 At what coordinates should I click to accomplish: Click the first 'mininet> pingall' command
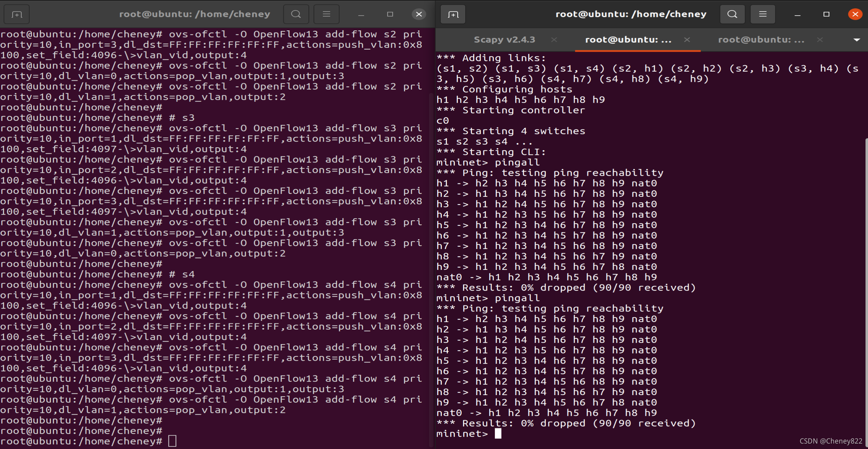tap(488, 162)
